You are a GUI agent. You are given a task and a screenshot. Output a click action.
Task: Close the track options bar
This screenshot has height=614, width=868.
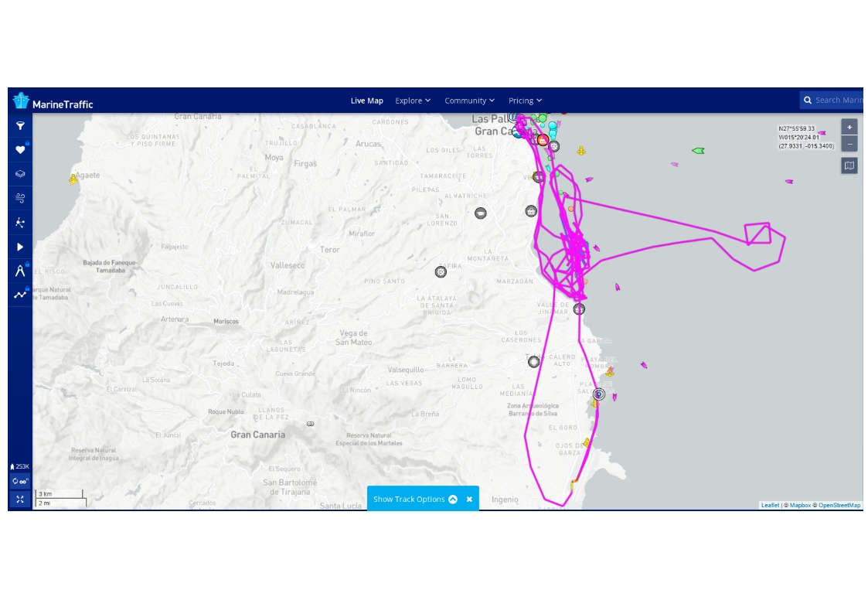[x=469, y=499]
